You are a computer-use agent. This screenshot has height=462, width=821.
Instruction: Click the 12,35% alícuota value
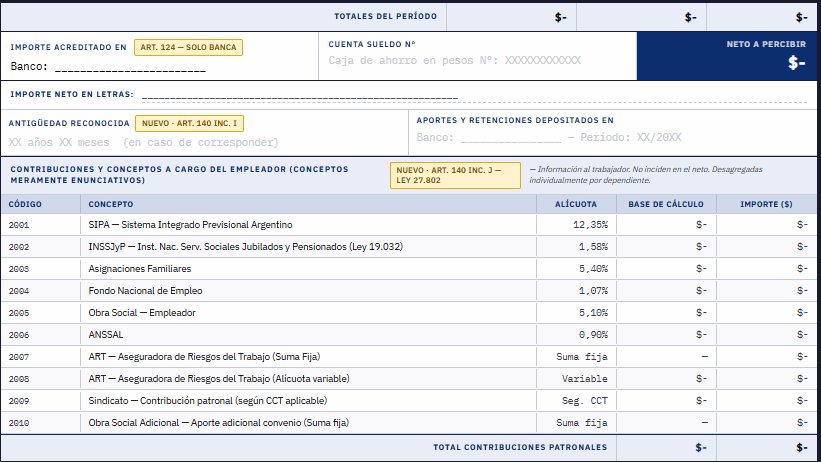point(591,225)
